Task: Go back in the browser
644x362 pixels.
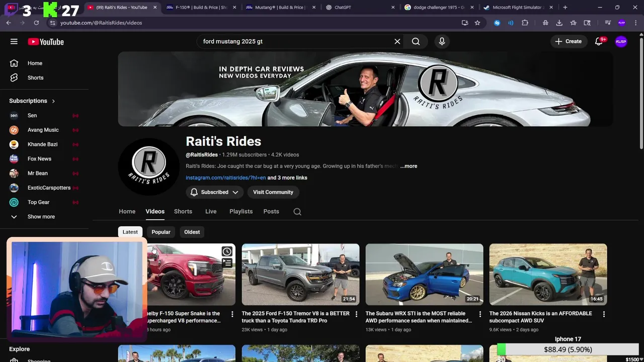Action: pyautogui.click(x=9, y=23)
